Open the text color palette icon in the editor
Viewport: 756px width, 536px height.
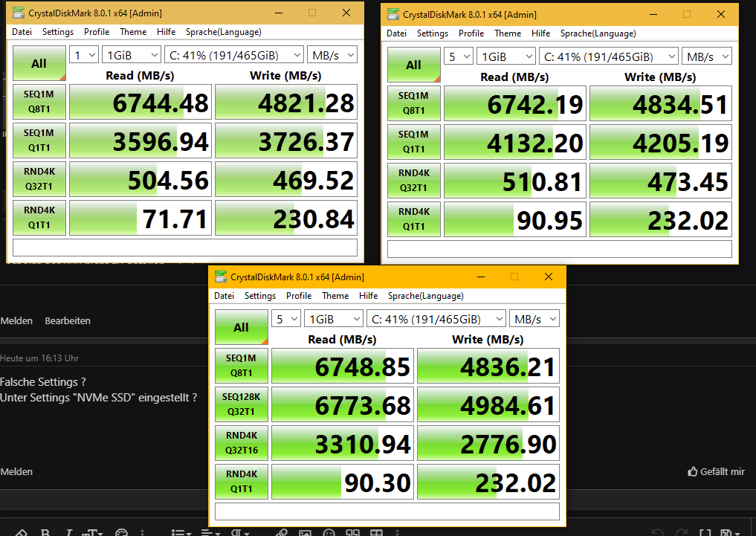pos(121,532)
